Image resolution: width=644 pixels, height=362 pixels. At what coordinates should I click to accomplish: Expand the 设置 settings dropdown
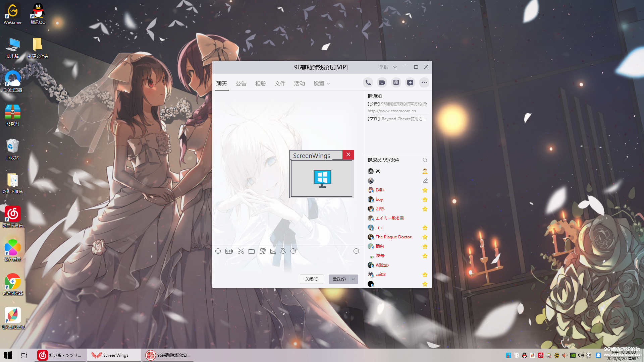click(x=322, y=83)
